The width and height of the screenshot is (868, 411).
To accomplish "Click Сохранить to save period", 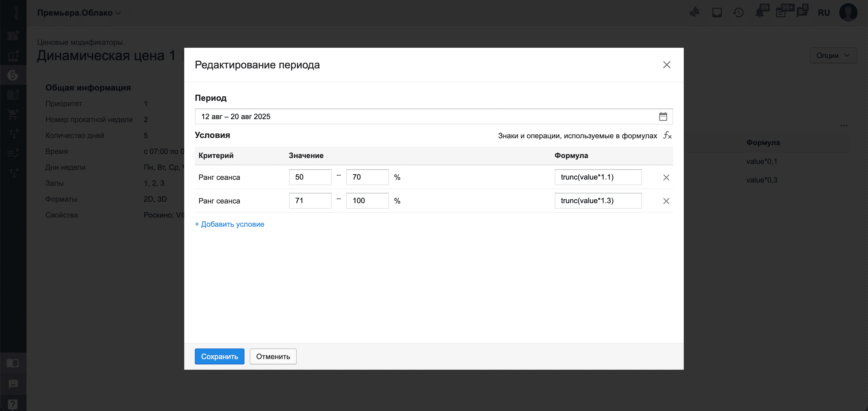I will [219, 356].
